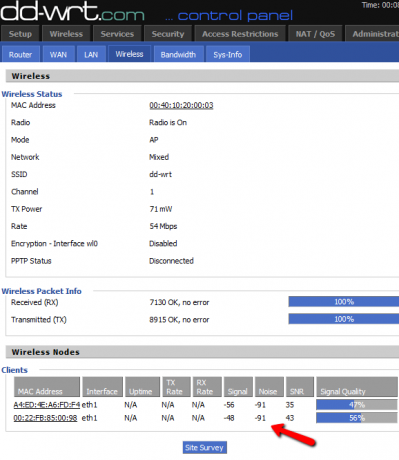Screen dimensions: 399x460
Task: Click the Encryption value "Disabled"
Action: coord(163,244)
